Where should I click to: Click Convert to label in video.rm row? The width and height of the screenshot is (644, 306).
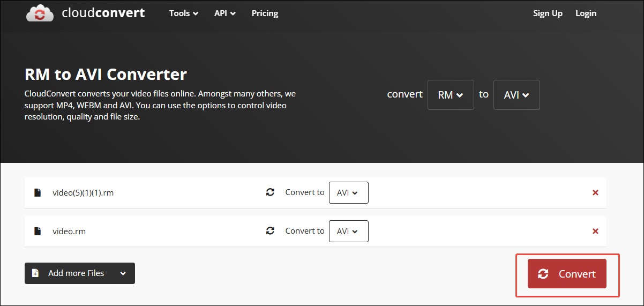pyautogui.click(x=305, y=231)
